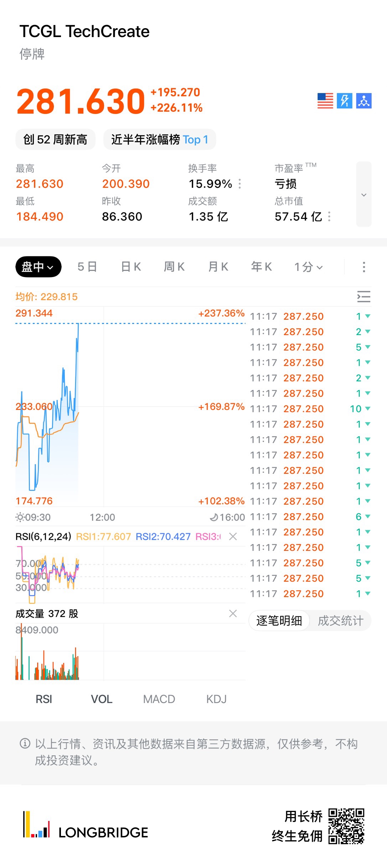Scan the Longbridge QR code
Viewport: 387px width, 868px height.
(x=346, y=826)
